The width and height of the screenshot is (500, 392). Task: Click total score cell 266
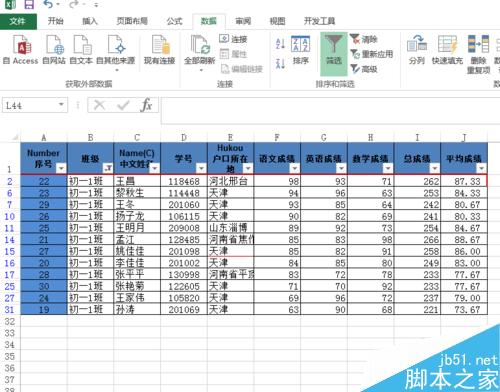417,240
